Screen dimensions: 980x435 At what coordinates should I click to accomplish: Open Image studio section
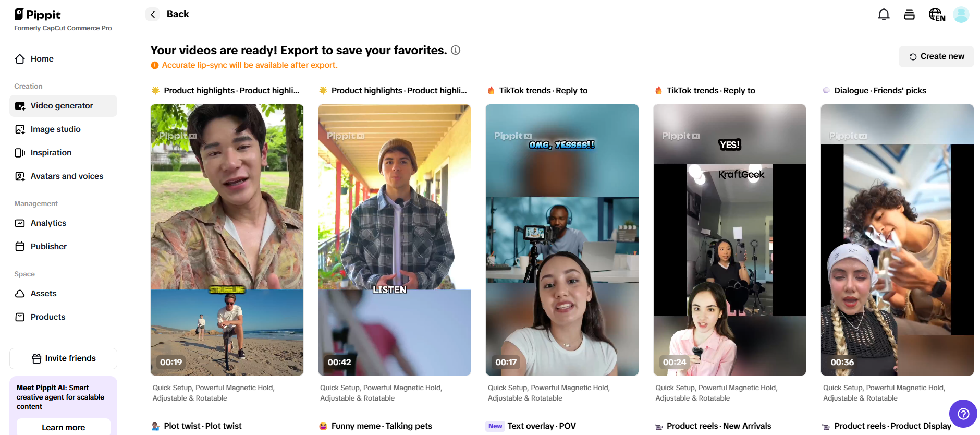[x=63, y=129]
